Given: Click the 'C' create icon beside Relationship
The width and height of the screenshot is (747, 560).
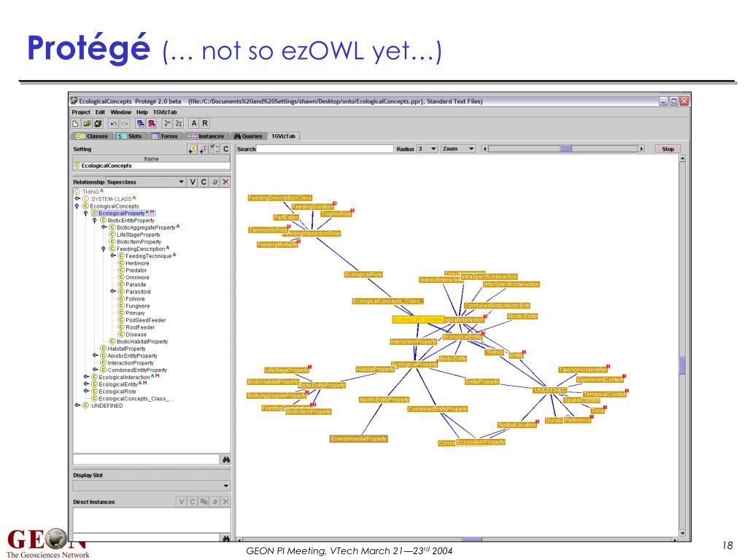Looking at the screenshot, I should pyautogui.click(x=204, y=182).
